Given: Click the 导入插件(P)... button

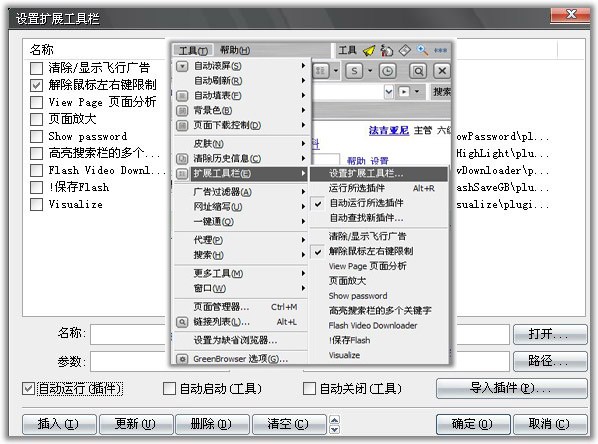Looking at the screenshot, I should coord(511,388).
